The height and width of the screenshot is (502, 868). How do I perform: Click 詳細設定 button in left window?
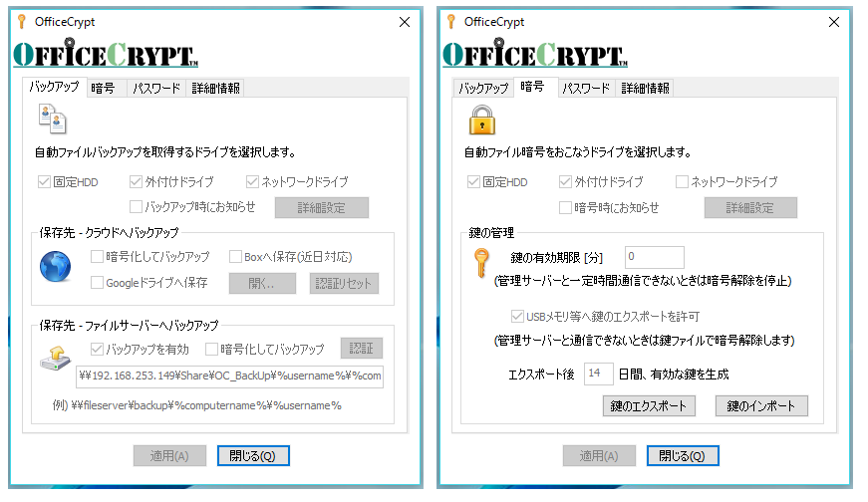click(322, 207)
